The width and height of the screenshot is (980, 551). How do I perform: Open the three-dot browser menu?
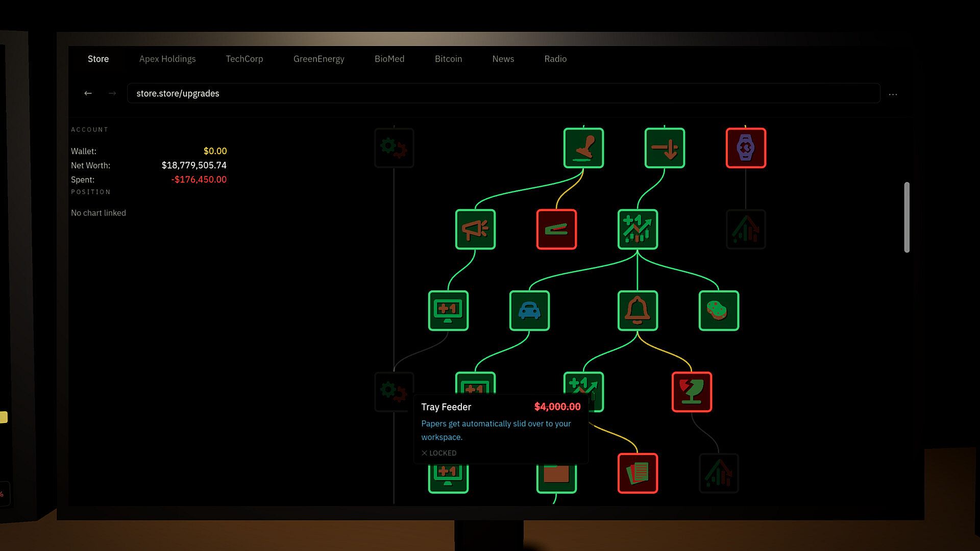click(x=893, y=94)
